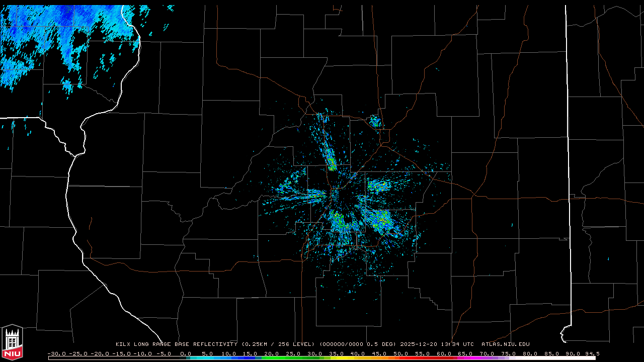Select the cyan 5.0 dBZ color on scale
The height and width of the screenshot is (362, 644).
[207, 358]
